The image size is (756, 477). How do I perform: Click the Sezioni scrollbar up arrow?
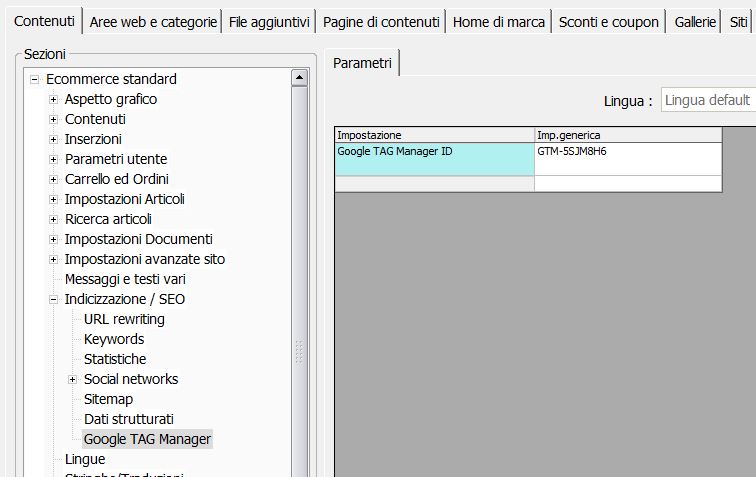[299, 78]
